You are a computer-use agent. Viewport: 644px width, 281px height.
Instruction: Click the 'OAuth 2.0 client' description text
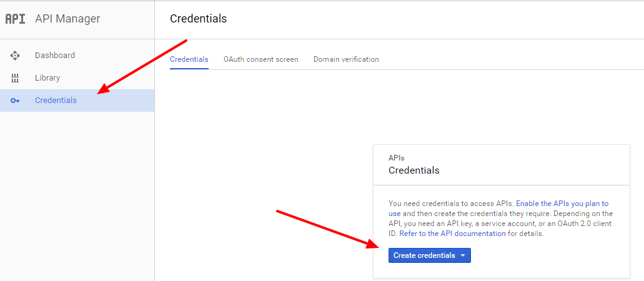(x=585, y=224)
